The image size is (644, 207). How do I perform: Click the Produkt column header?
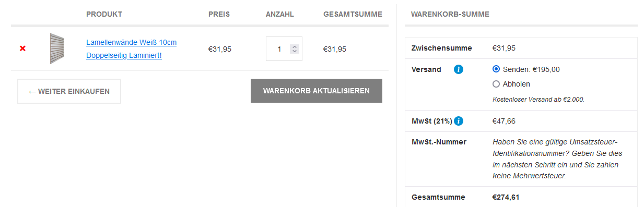pyautogui.click(x=104, y=14)
